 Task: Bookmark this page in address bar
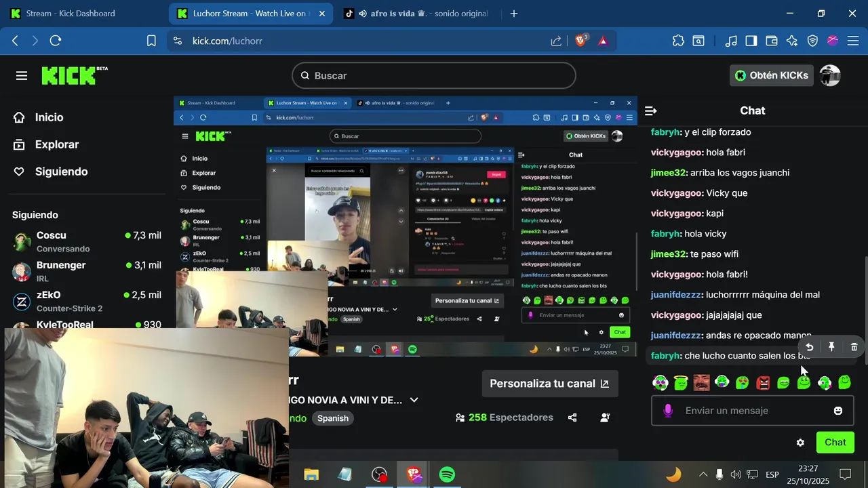click(x=151, y=41)
